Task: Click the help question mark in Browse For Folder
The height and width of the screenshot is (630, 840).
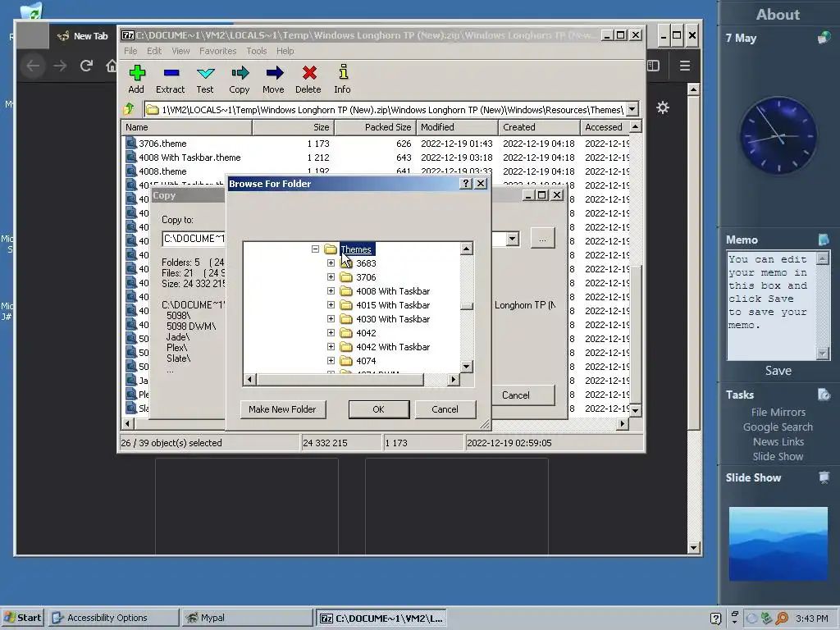Action: 466,183
